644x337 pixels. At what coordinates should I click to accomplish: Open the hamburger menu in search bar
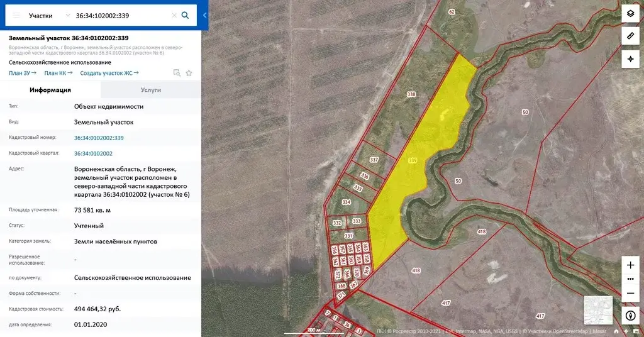[16, 15]
